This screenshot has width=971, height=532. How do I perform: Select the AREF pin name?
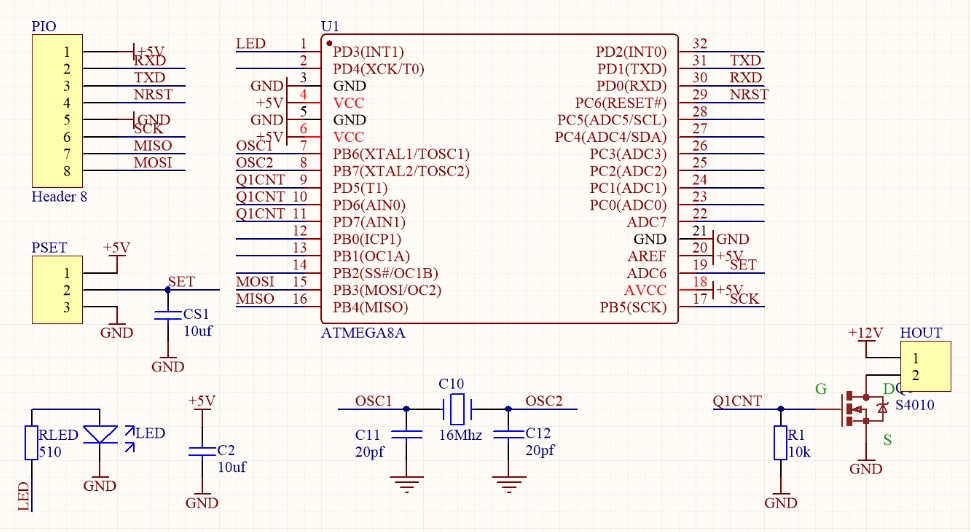point(647,256)
